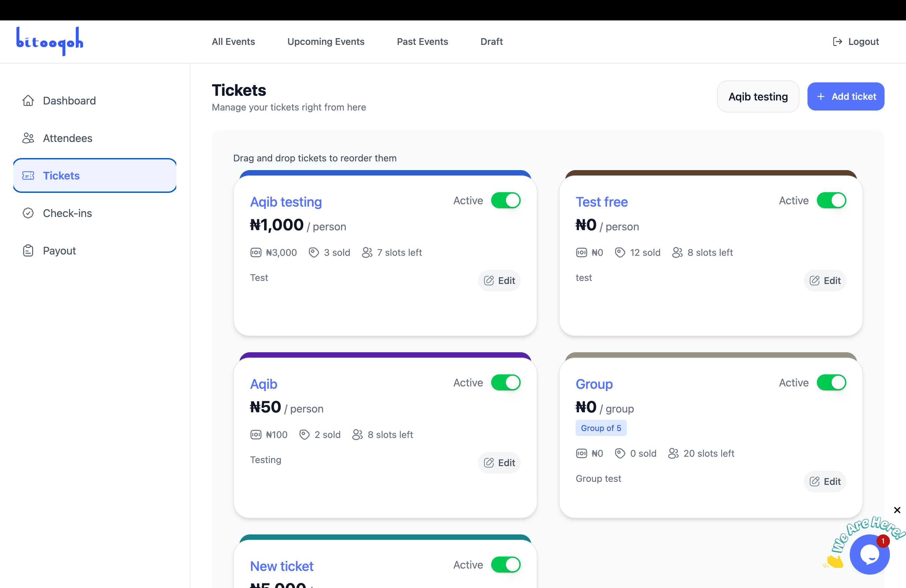Image resolution: width=906 pixels, height=588 pixels.
Task: Click the ₦1,000 / person price
Action: click(x=298, y=225)
